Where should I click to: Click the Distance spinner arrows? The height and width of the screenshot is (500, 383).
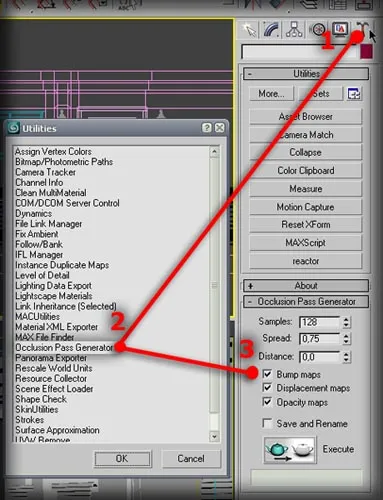coord(346,357)
